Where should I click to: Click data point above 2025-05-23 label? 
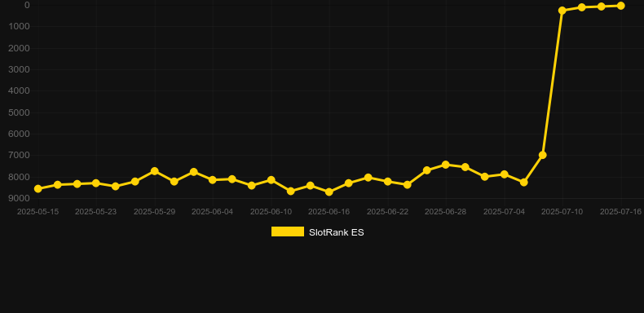click(x=95, y=183)
